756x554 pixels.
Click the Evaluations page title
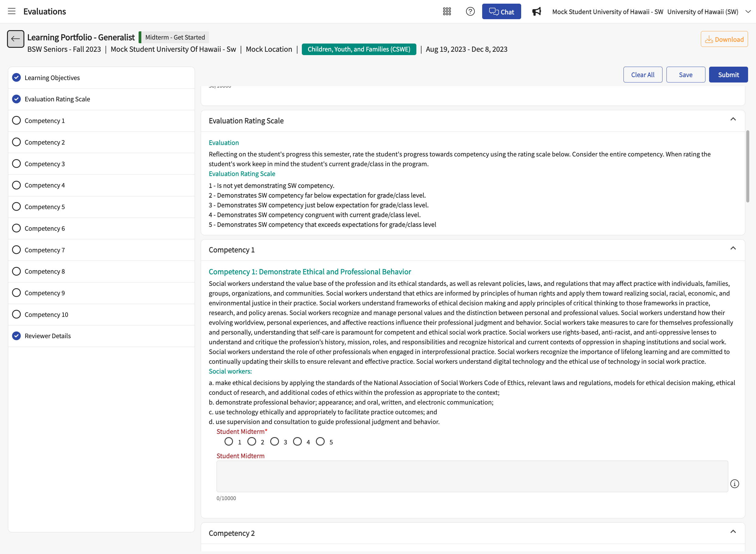pyautogui.click(x=45, y=11)
